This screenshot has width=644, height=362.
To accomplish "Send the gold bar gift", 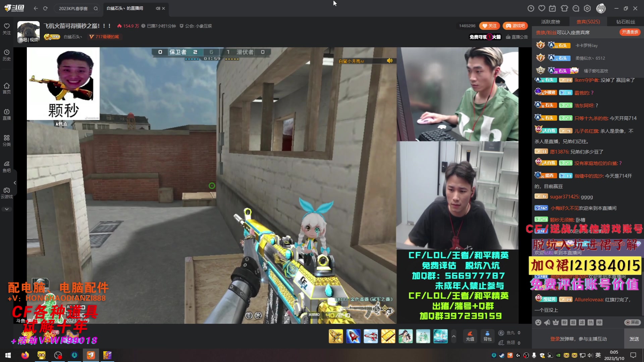I will click(388, 336).
